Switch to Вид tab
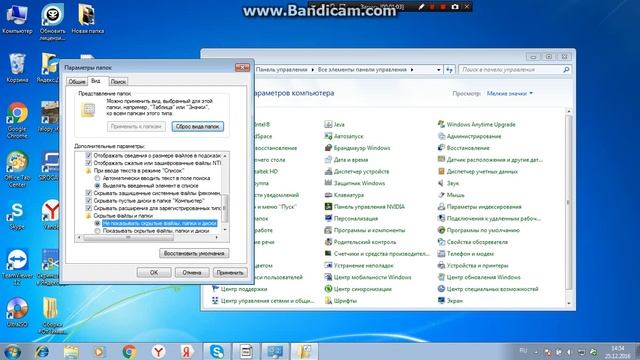This screenshot has height=360, width=640. (96, 81)
